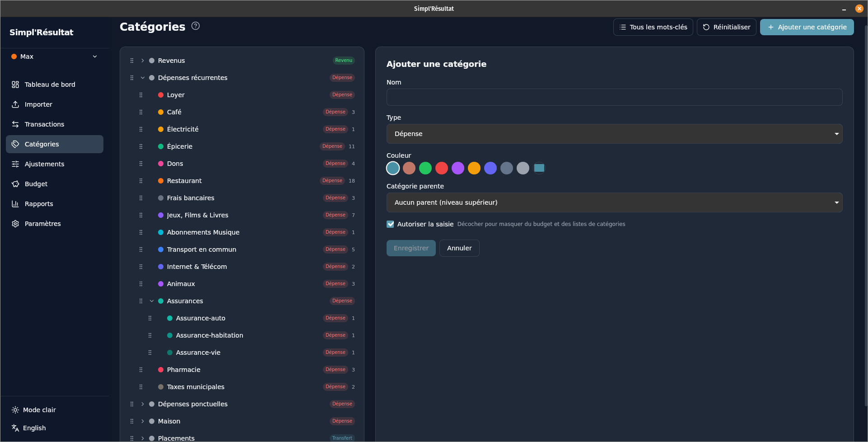868x442 pixels.
Task: Expand the Revenus category
Action: click(143, 61)
